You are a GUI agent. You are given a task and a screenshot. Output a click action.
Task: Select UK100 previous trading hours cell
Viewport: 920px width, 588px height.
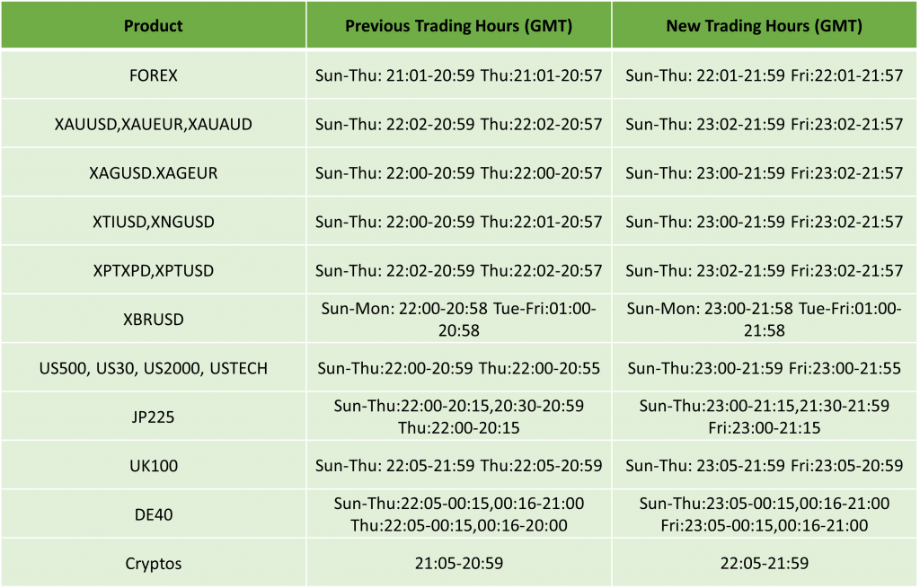pyautogui.click(x=459, y=466)
